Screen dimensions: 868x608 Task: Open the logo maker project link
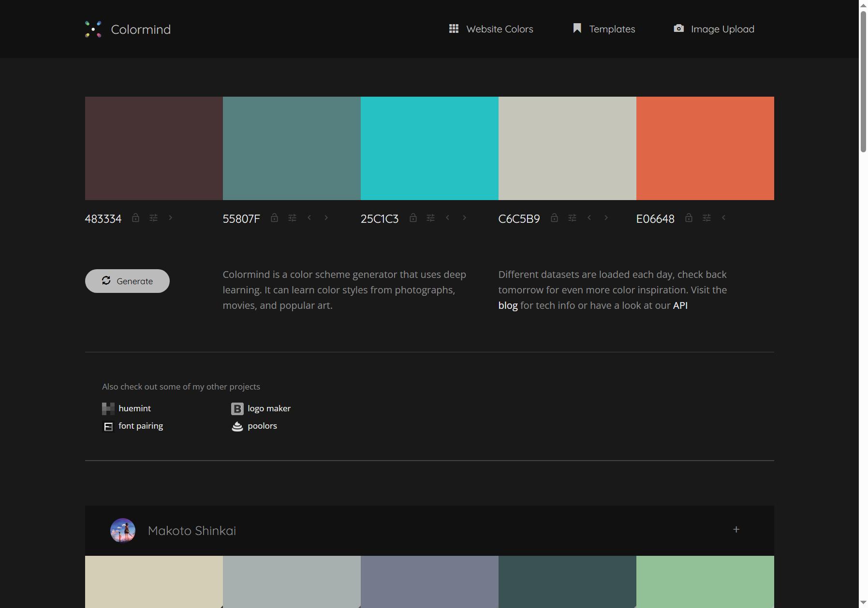(269, 408)
